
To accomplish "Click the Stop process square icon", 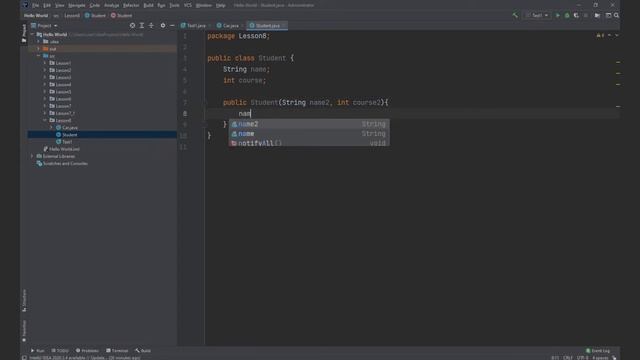I will [x=586, y=15].
